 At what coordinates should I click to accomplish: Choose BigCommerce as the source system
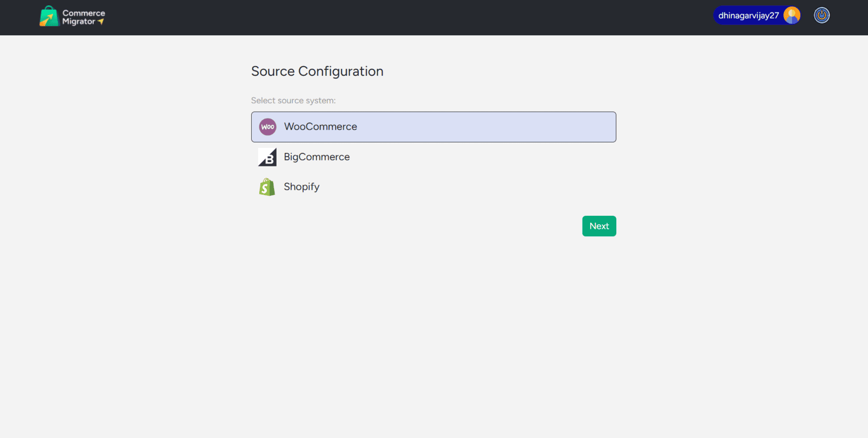pyautogui.click(x=317, y=157)
